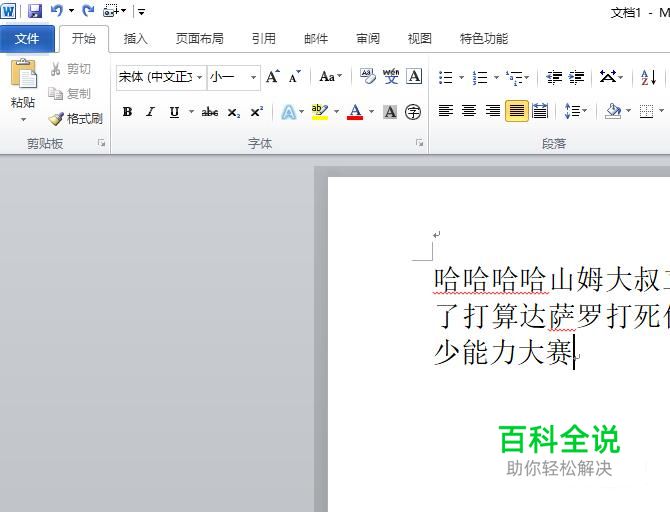This screenshot has height=512, width=670.
Task: Toggle character shading icon
Action: pyautogui.click(x=390, y=112)
